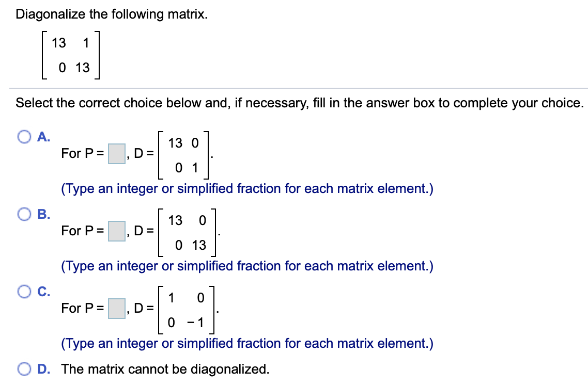This screenshot has height=386, width=588.
Task: Click the D matrix shown in choice B
Action: pyautogui.click(x=187, y=232)
